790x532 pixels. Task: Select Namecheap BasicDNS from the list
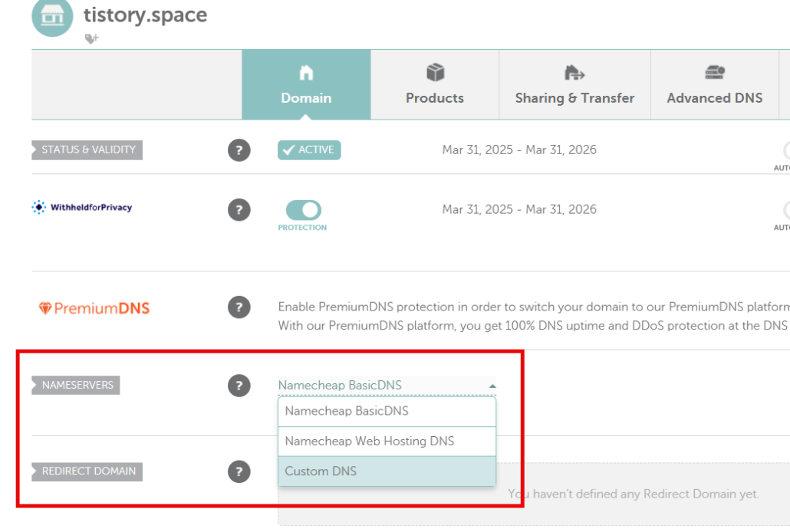point(387,411)
